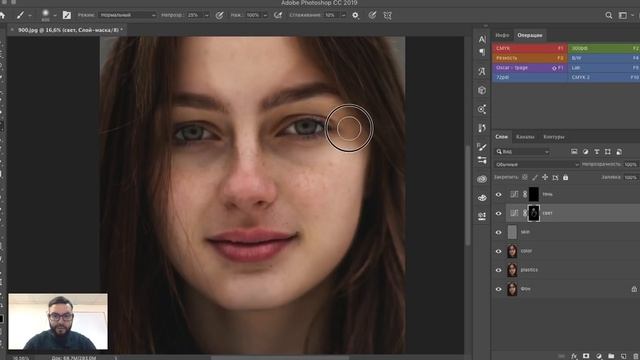Select the 900.jpg document tab

69,30
